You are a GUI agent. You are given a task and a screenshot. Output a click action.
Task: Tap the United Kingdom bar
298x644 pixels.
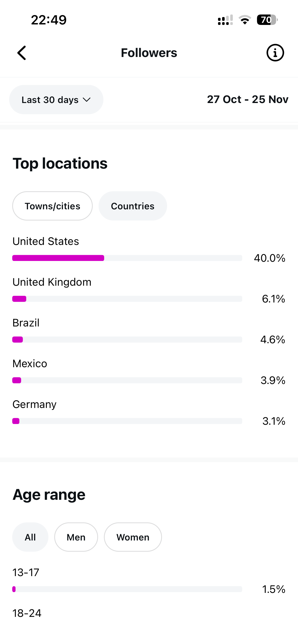(x=127, y=299)
